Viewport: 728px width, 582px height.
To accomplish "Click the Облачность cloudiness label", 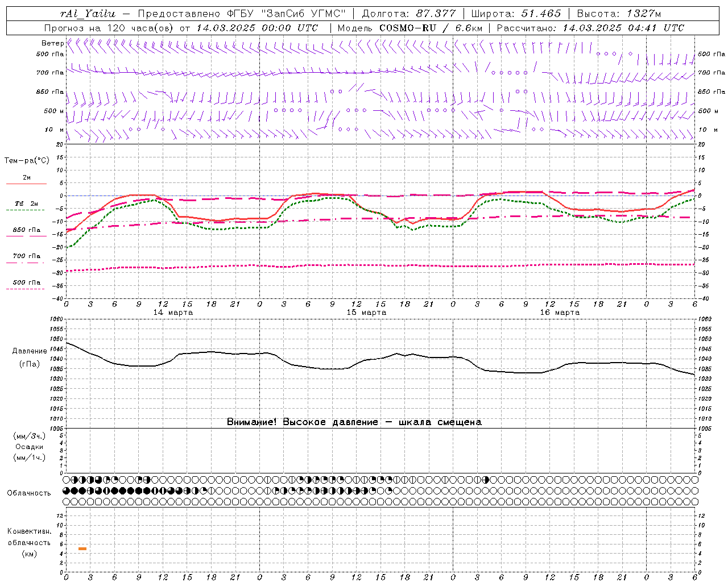I will tap(29, 493).
